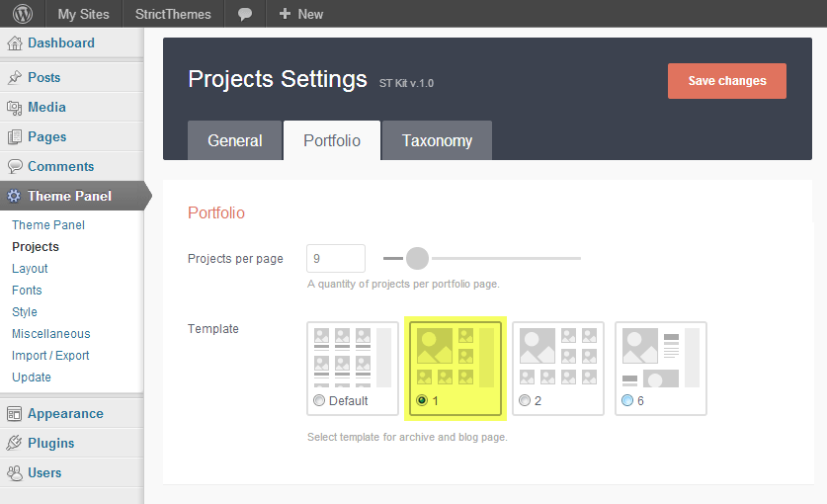
Task: Open the My Sites dropdown menu
Action: 83,14
